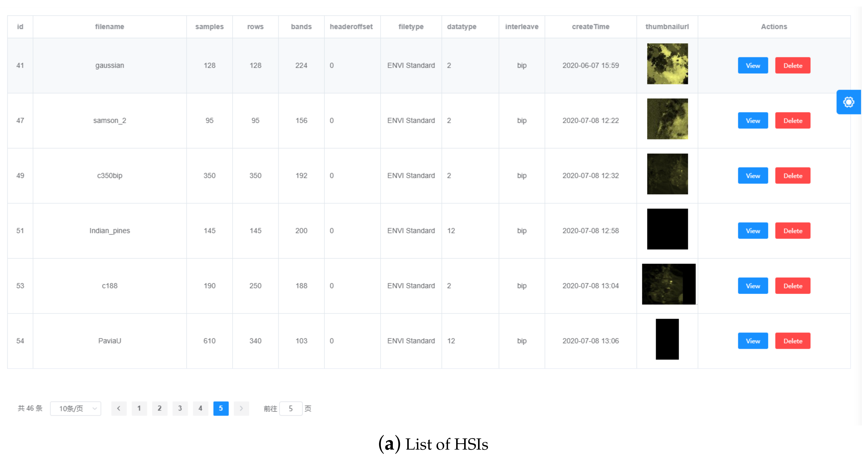Viewport: 868px width, 461px height.
Task: Go to page 1 of the list
Action: point(139,408)
